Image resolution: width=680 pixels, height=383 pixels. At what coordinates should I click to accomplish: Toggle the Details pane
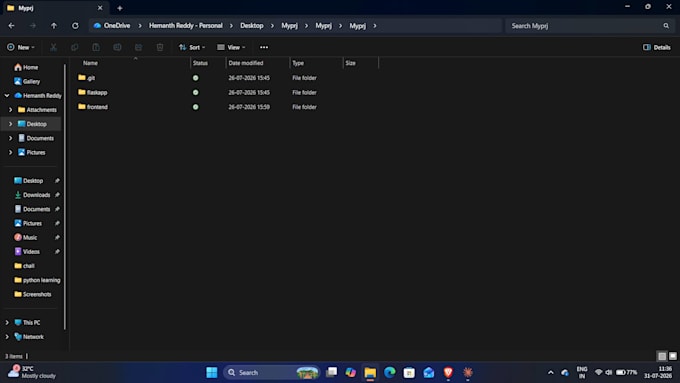click(657, 47)
